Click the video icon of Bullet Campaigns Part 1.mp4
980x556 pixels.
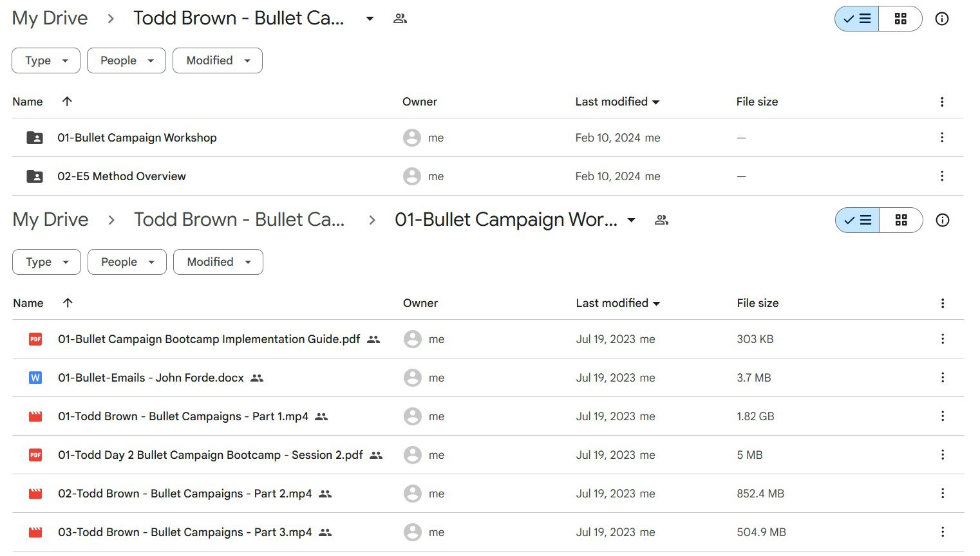tap(35, 416)
